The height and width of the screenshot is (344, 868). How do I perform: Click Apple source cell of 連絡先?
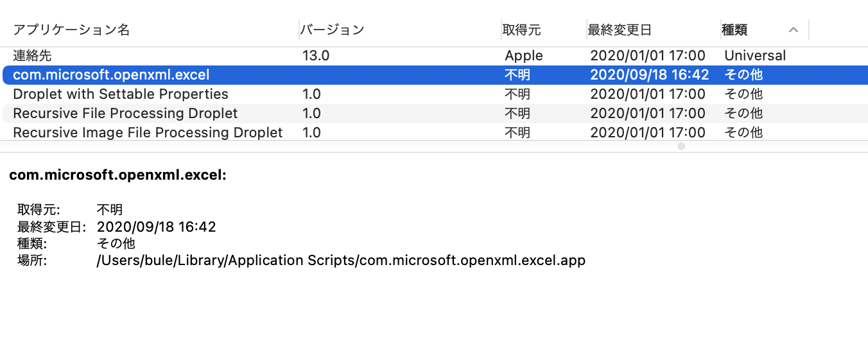click(x=524, y=56)
